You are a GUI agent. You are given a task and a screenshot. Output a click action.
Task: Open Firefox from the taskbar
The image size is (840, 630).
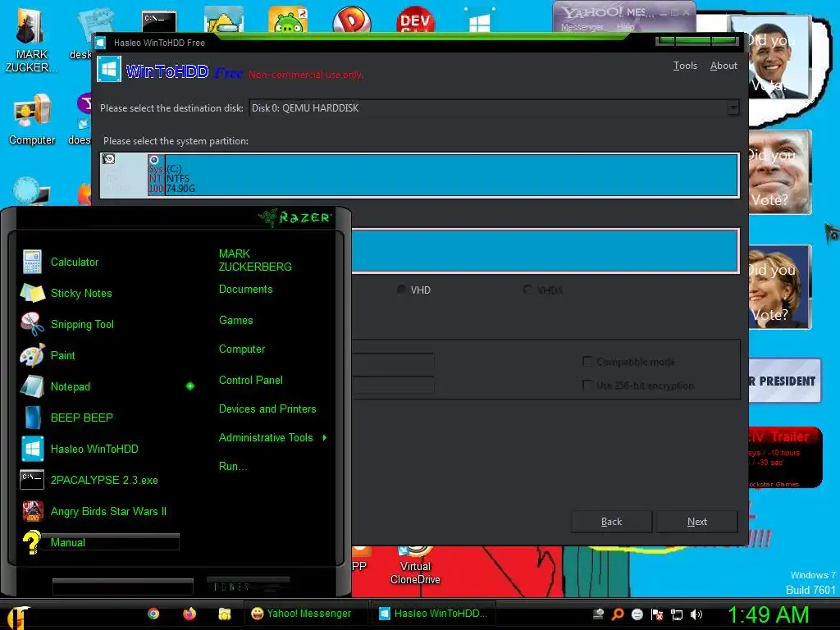pos(189,614)
